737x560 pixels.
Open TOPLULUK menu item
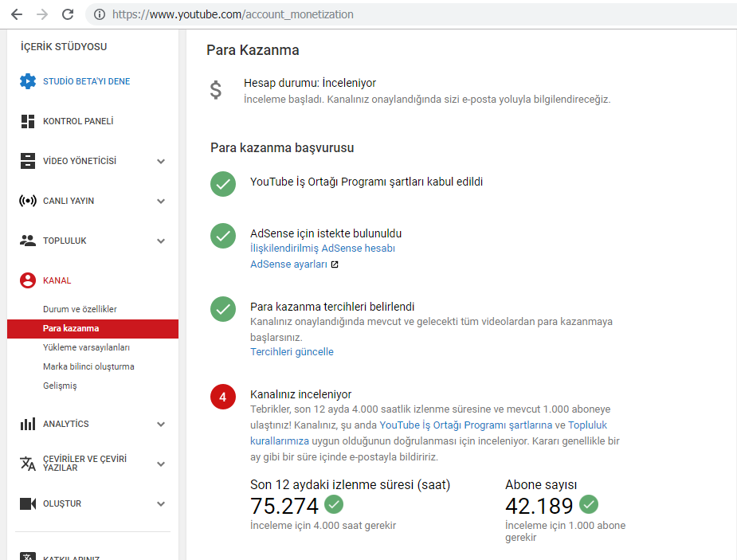pyautogui.click(x=65, y=241)
